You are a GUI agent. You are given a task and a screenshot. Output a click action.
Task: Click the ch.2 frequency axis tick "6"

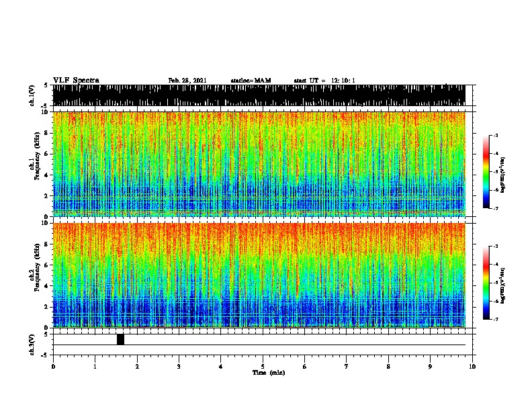coord(46,265)
